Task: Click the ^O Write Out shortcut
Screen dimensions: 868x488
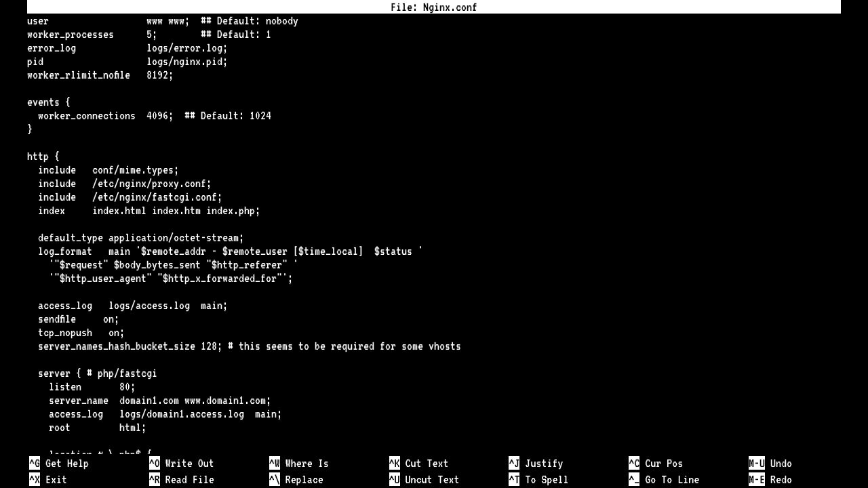Action: tap(182, 464)
